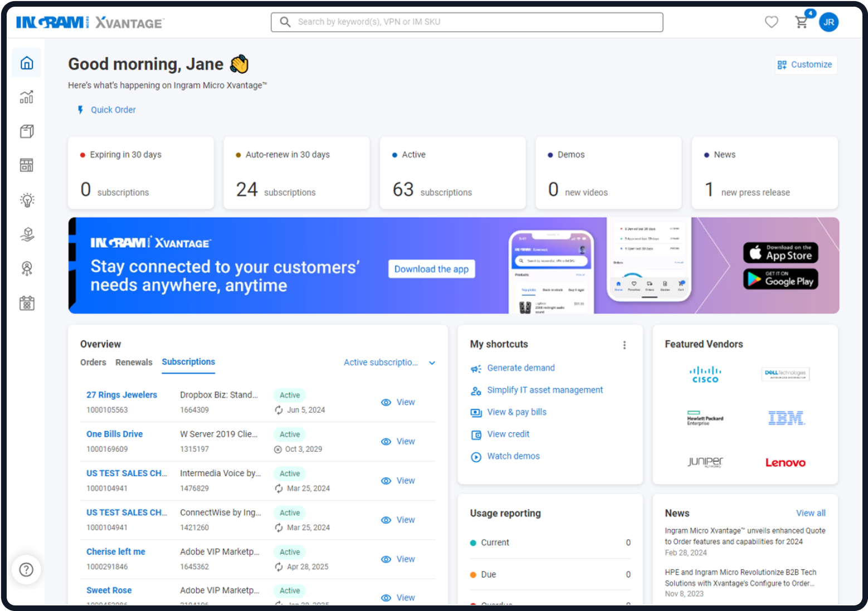Image resolution: width=868 pixels, height=611 pixels.
Task: Click the lightbulb insights sidebar icon
Action: coord(27,200)
